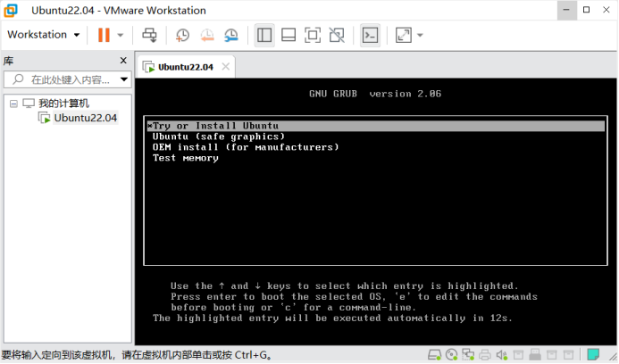Click the VMware logo in title bar
The height and width of the screenshot is (364, 619).
click(11, 10)
